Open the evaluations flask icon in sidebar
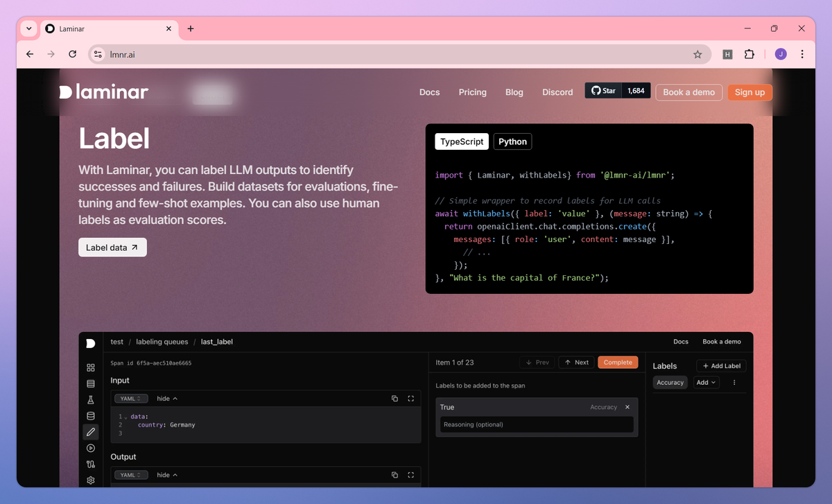 (x=91, y=400)
